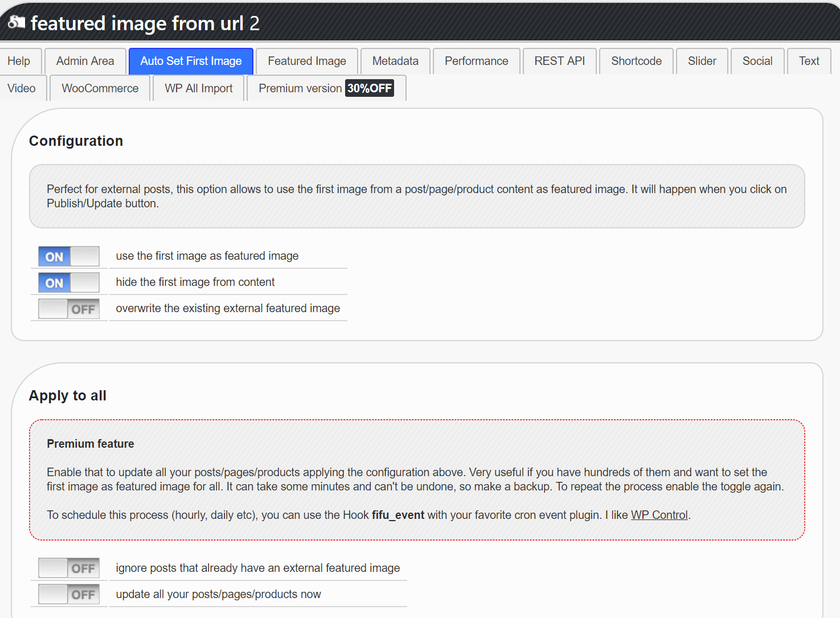Turn off use first image as featured
Viewport: 840px width, 618px height.
click(69, 256)
